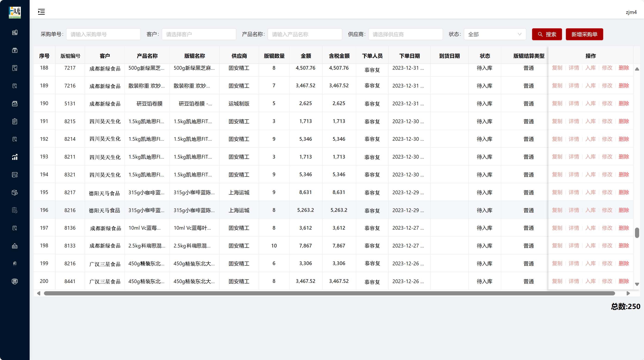This screenshot has height=360, width=644.
Task: Open the 质 quality shield sidebar icon
Action: (15, 281)
